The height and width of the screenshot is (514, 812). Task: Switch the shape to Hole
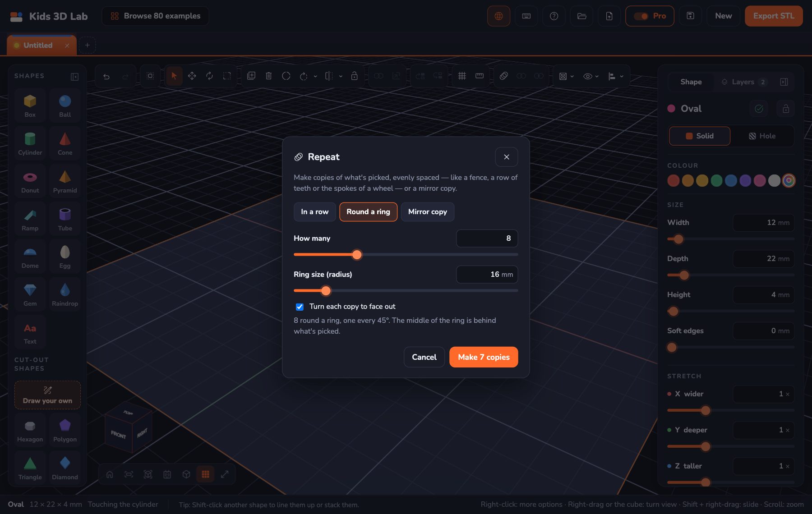tap(762, 136)
